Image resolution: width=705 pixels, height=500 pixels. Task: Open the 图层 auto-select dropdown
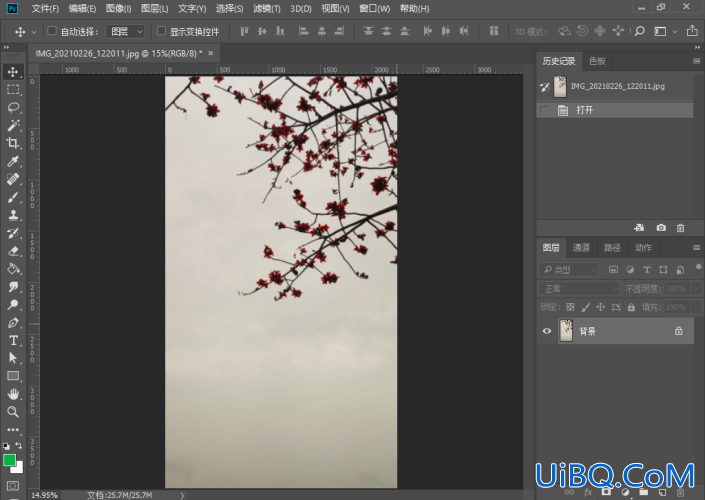point(125,31)
